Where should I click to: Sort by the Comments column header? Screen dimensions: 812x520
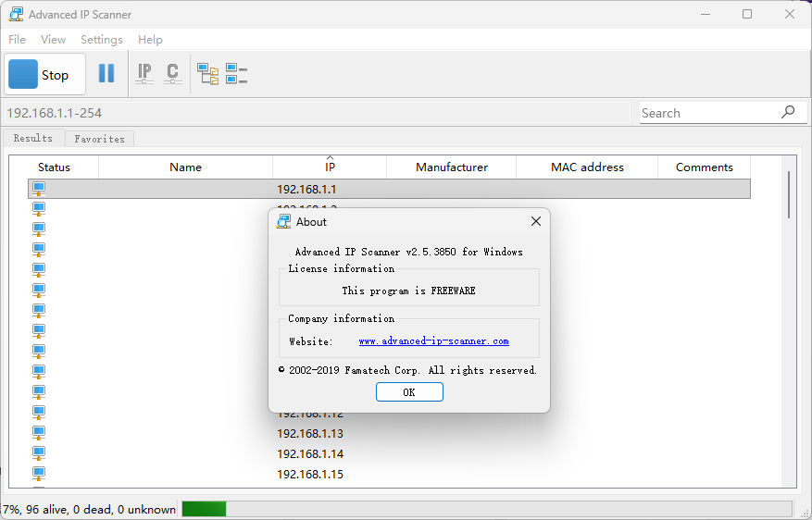tap(705, 167)
